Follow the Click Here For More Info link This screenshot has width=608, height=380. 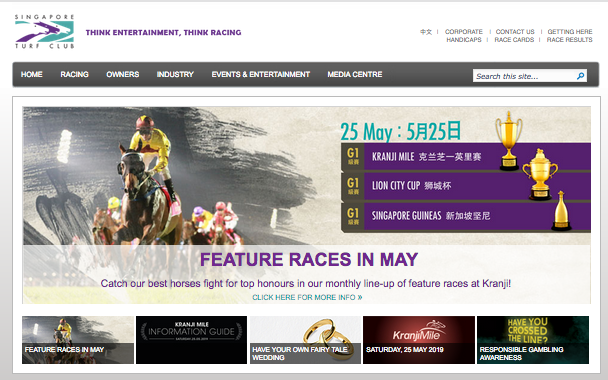click(x=307, y=297)
